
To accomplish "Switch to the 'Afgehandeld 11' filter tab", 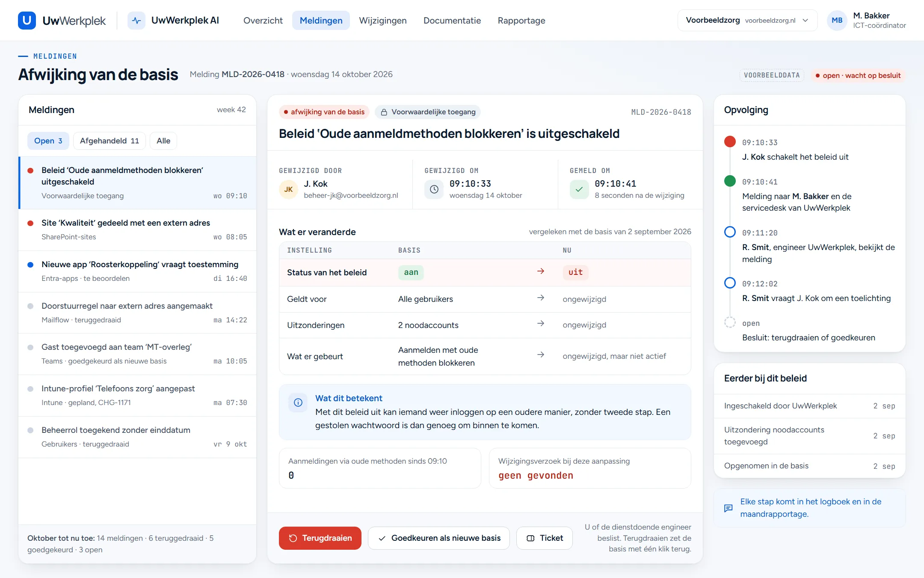I will click(110, 141).
